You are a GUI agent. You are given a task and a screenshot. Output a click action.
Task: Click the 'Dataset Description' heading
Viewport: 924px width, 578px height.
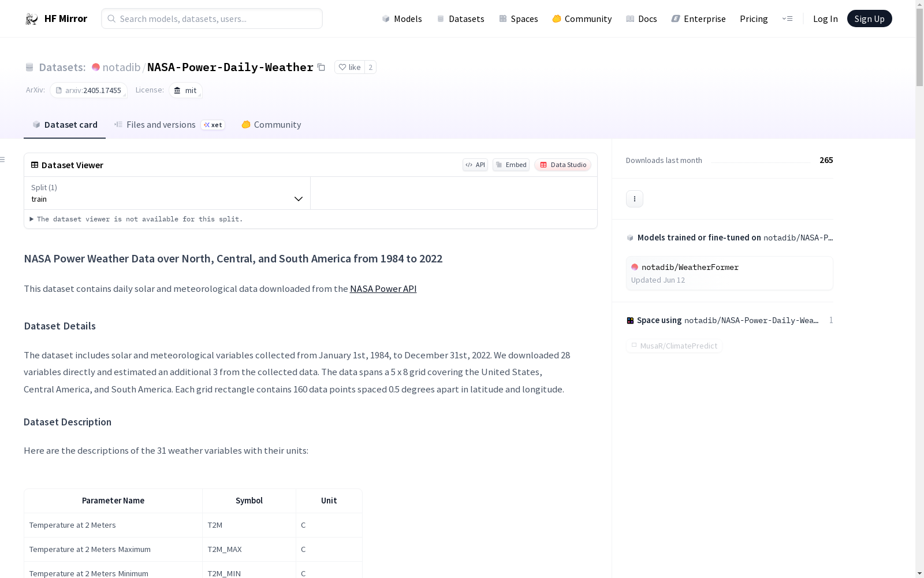tap(68, 422)
